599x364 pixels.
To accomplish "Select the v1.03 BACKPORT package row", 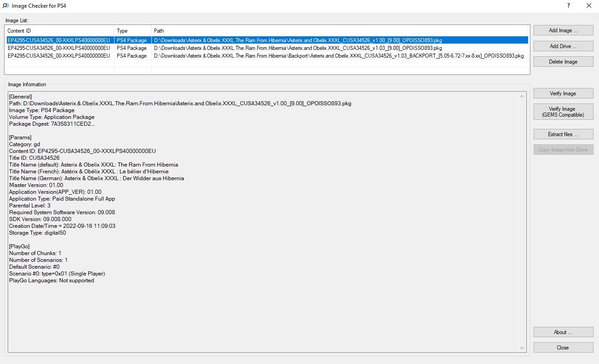I will pyautogui.click(x=267, y=56).
